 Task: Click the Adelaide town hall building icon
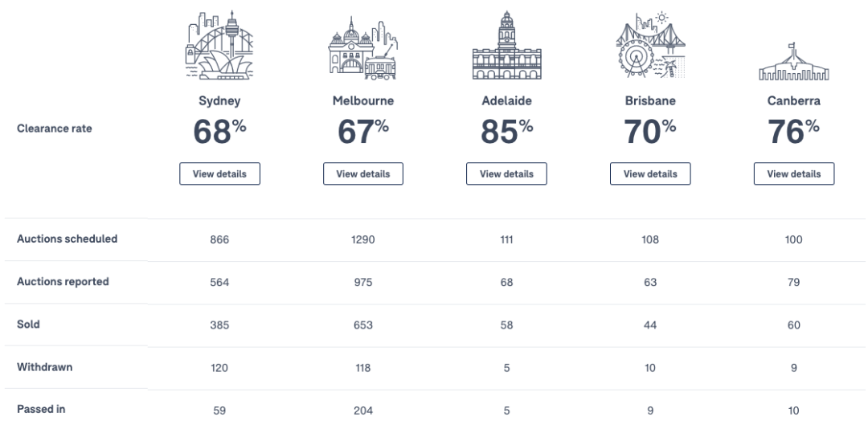click(506, 45)
